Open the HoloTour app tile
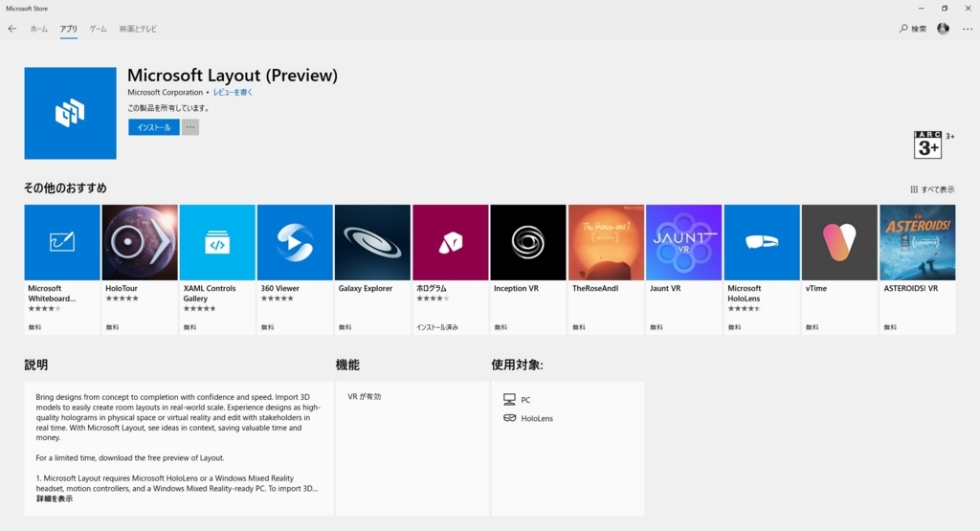Viewport: 980px width, 531px height. (x=140, y=269)
